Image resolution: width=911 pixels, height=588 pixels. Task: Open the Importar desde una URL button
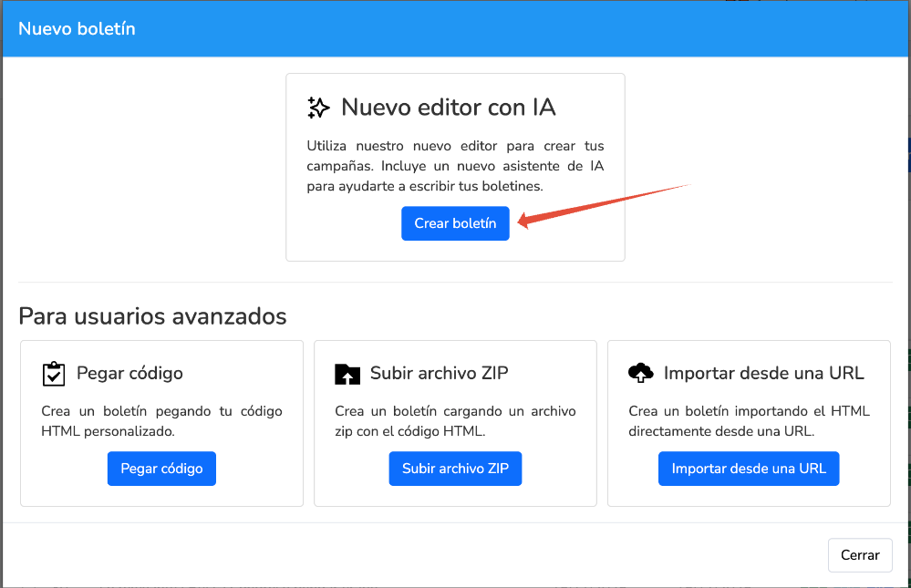749,469
